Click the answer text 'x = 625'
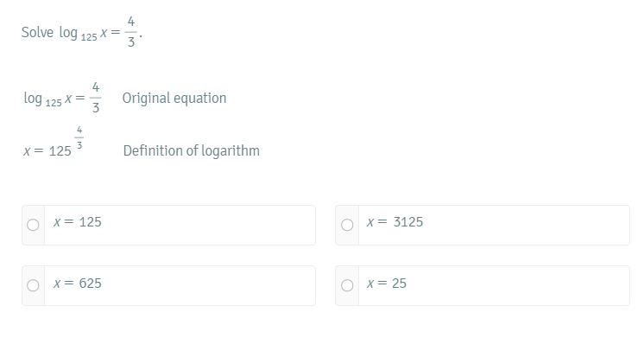 [x=77, y=284]
